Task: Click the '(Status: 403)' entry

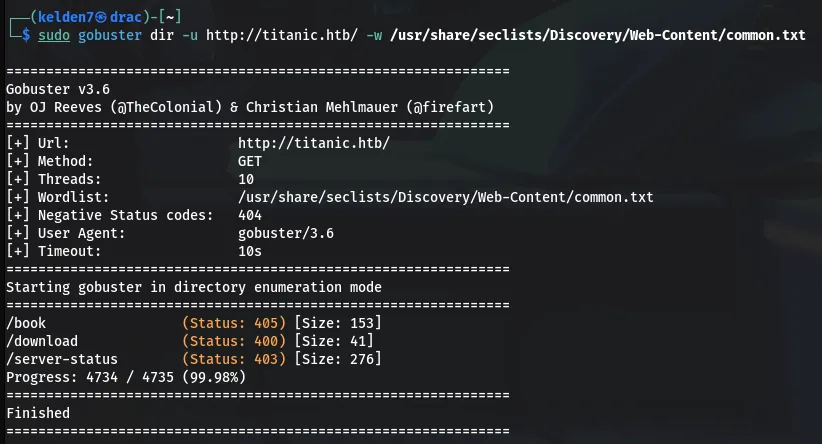Action: [x=234, y=359]
